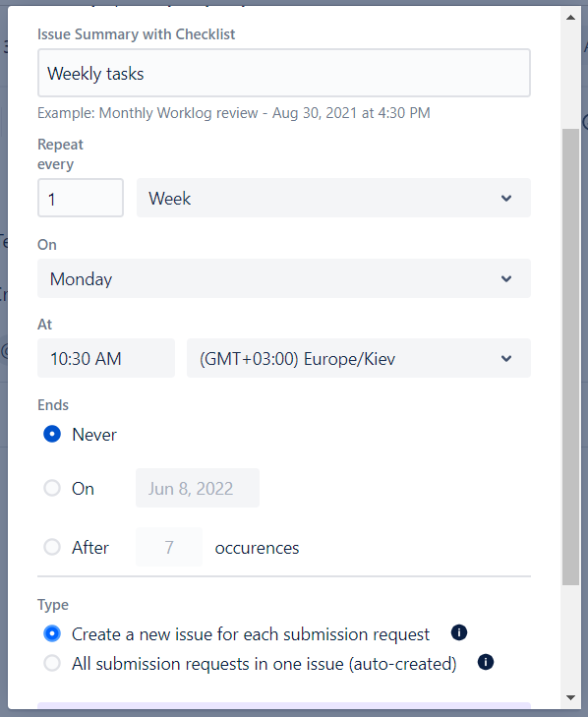Select After occurrences radio button
Image resolution: width=588 pixels, height=717 pixels.
[x=52, y=547]
